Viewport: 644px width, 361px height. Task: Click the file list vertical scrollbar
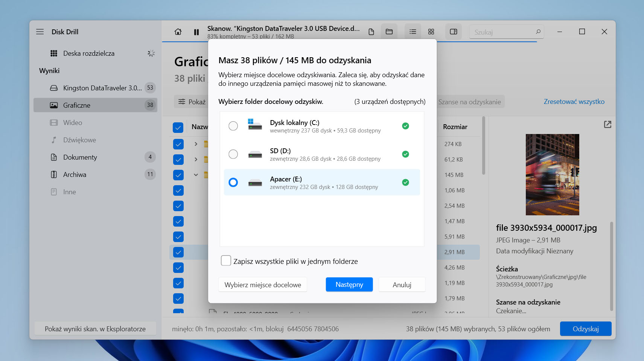point(484,146)
